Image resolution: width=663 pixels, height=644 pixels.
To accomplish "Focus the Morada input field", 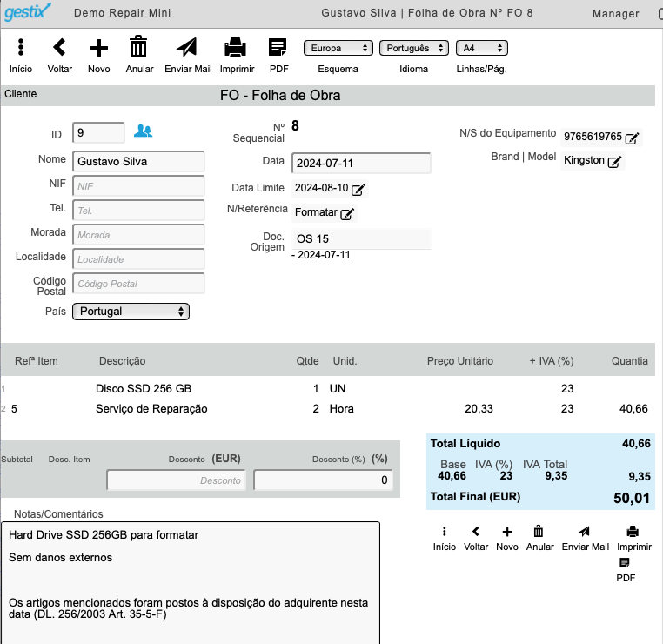I will [x=138, y=235].
